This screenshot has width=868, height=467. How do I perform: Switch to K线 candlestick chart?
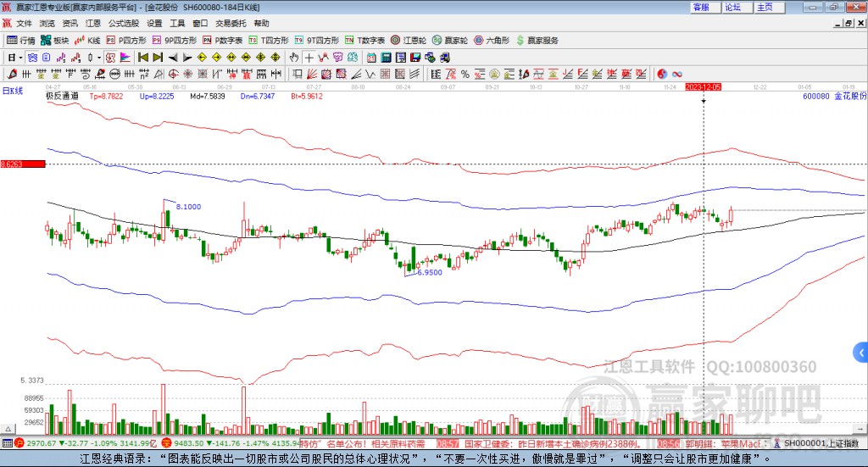(x=88, y=40)
